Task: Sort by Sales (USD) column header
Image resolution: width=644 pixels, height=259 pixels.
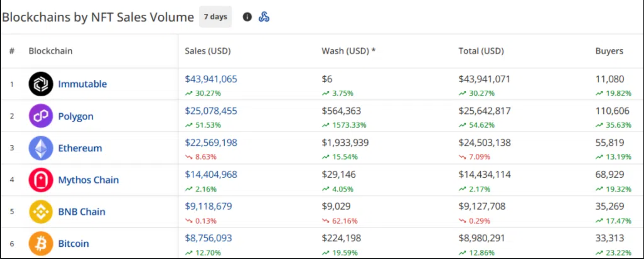Action: pos(207,51)
